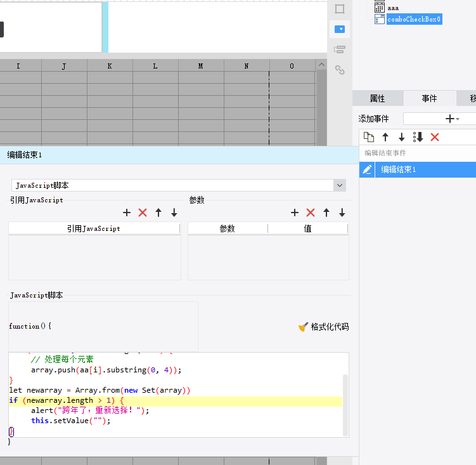Move event down with arrow icon
This screenshot has height=465, width=476.
[x=401, y=137]
